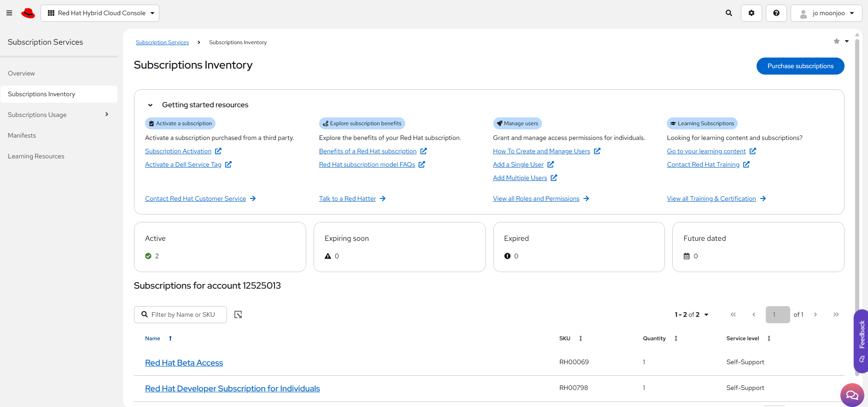
Task: Click external link icon beside Contact Red Hat Training
Action: coord(746,164)
